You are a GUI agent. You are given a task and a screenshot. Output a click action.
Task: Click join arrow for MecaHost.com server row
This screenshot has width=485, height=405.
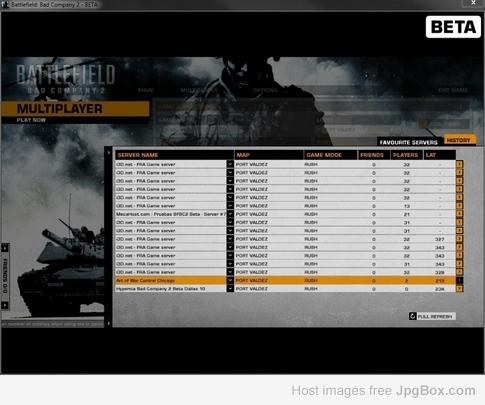coord(459,214)
